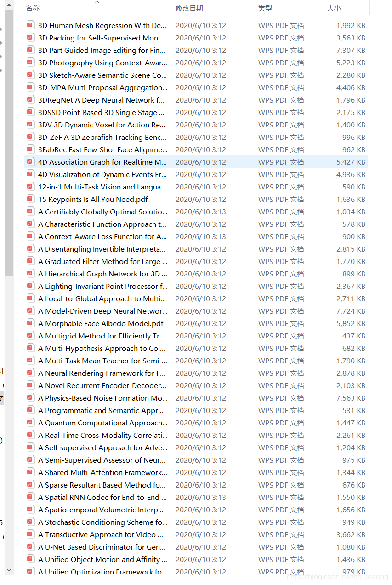
Task: Click date 2020/6/10 3:13 in Spatial RNN Codec row
Action: pyautogui.click(x=201, y=497)
